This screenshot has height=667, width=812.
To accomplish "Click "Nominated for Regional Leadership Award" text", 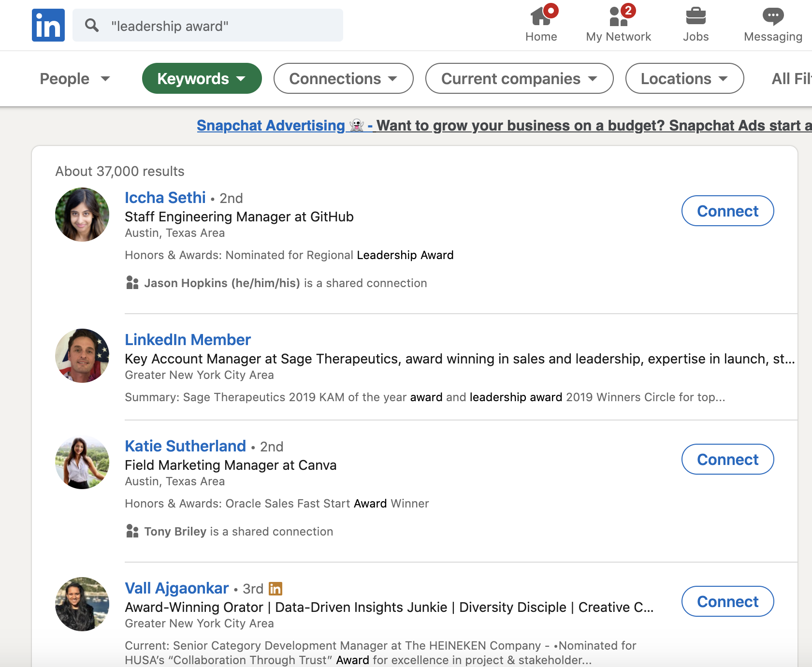I will 339,255.
